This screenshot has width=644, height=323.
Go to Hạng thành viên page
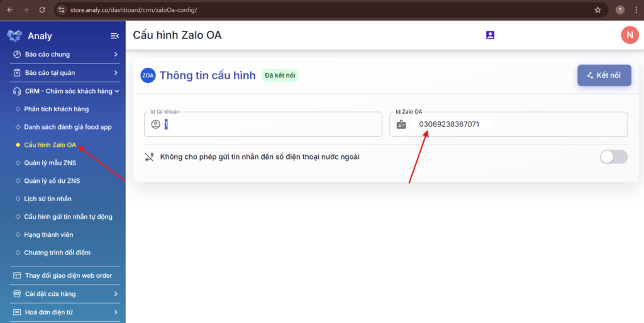(48, 235)
